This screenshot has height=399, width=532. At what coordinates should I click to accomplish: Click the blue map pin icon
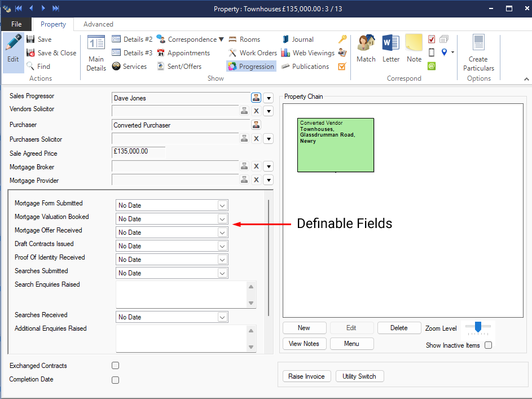444,52
